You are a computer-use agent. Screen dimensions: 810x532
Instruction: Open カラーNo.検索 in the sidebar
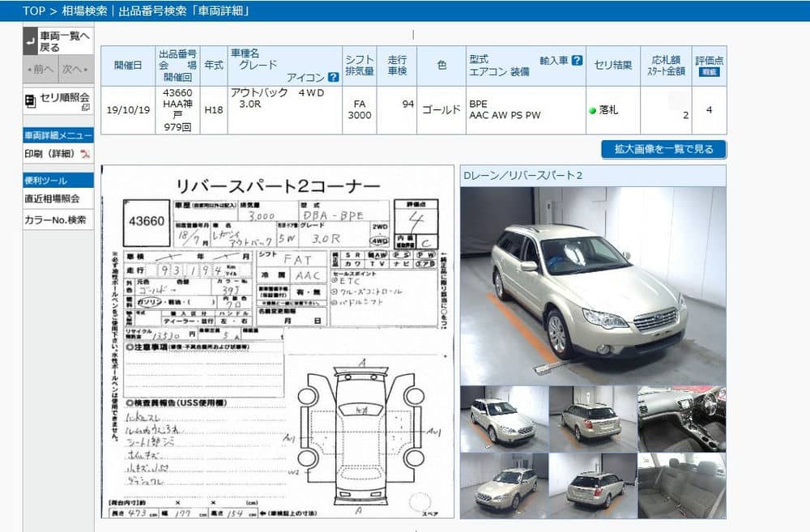55,219
